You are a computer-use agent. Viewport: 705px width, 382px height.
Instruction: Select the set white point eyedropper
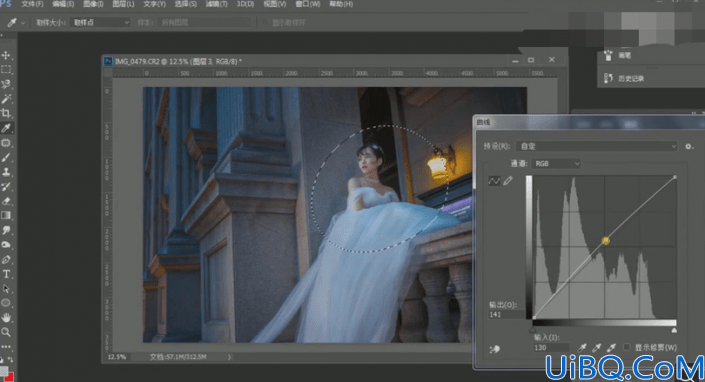pos(611,347)
